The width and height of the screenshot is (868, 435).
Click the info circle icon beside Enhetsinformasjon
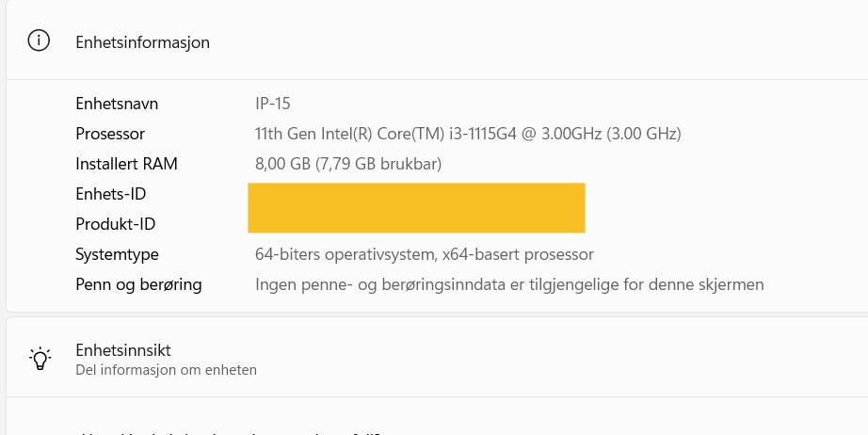point(39,41)
